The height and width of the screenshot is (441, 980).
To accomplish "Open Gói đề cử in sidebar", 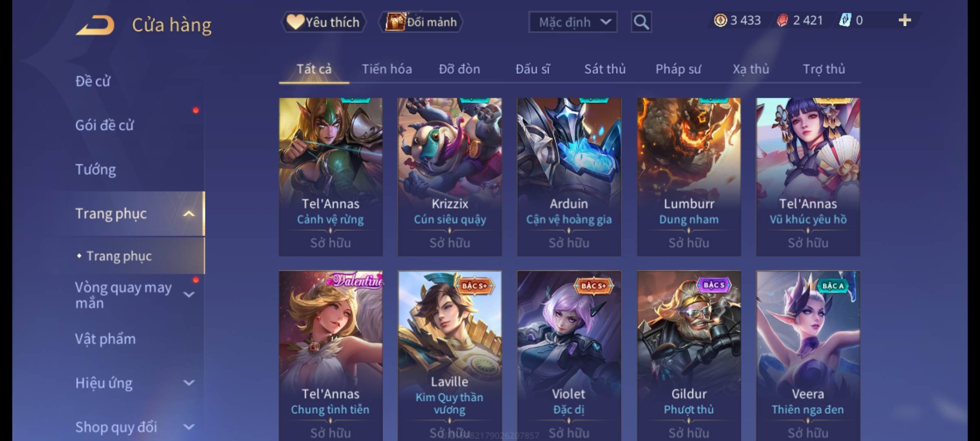I will (105, 125).
